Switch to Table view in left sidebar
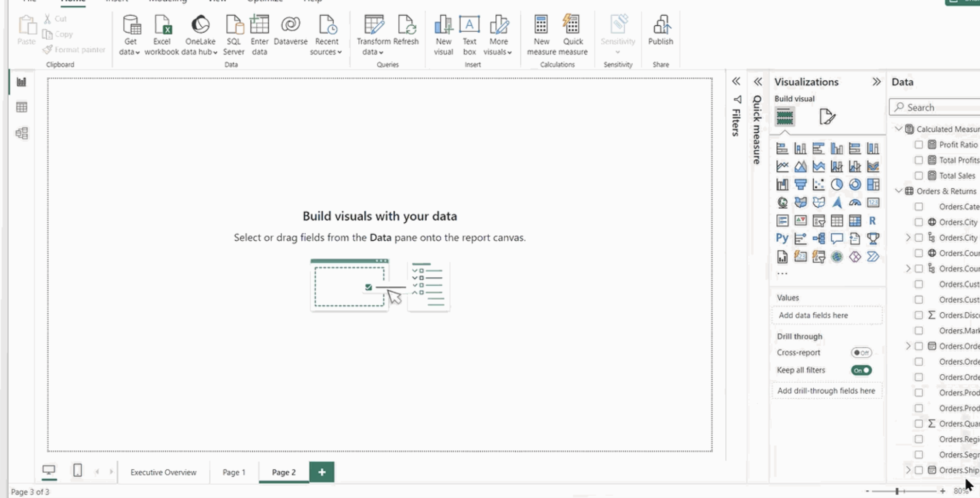The height and width of the screenshot is (498, 980). (x=21, y=107)
